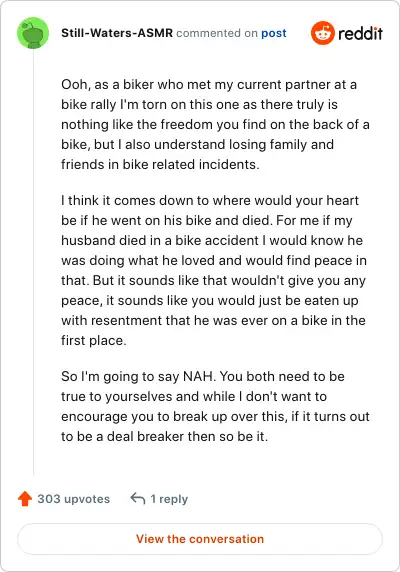Click the vertical comment thread line
400x572 pixels.
[x=34, y=262]
